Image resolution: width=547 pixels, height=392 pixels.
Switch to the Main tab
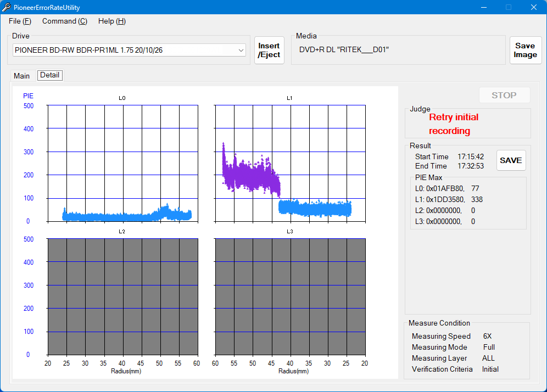[21, 76]
